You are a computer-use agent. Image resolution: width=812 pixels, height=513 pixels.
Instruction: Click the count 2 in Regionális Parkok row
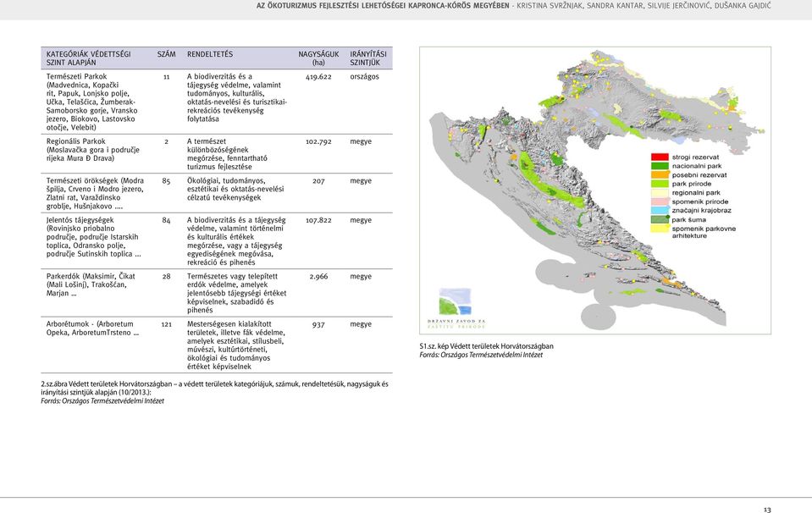point(166,141)
